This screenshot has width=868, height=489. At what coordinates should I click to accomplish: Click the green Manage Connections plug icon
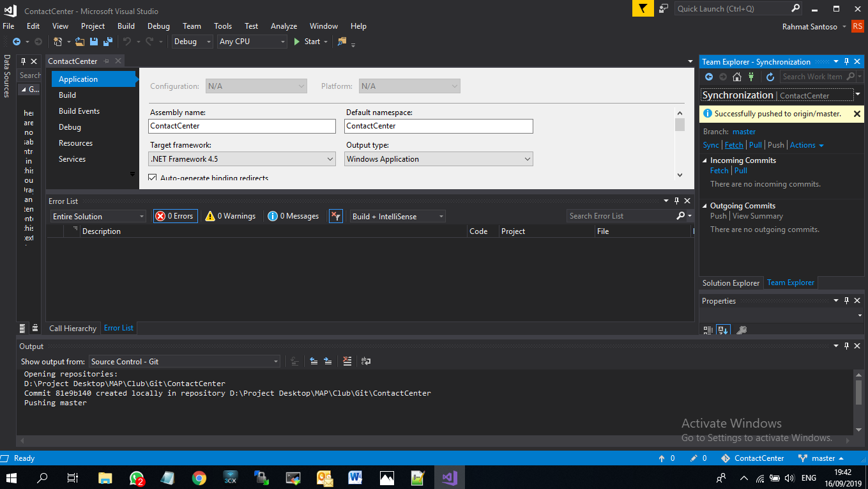click(x=751, y=77)
